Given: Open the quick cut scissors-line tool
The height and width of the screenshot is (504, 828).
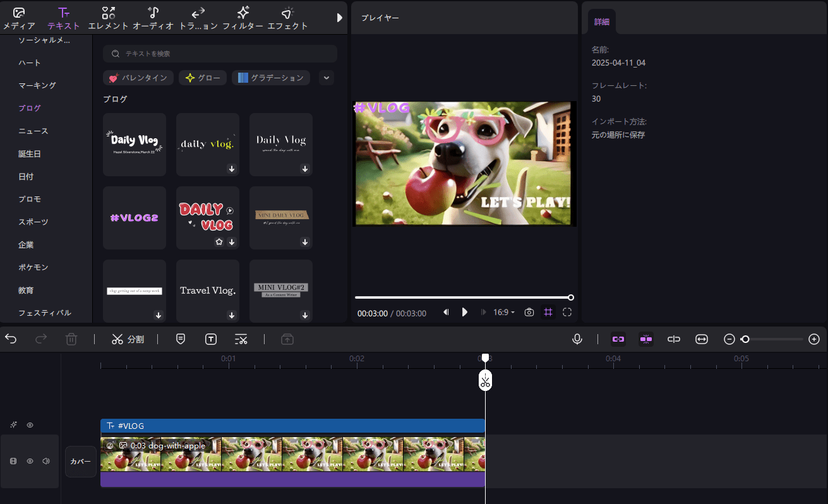Looking at the screenshot, I should (x=241, y=339).
